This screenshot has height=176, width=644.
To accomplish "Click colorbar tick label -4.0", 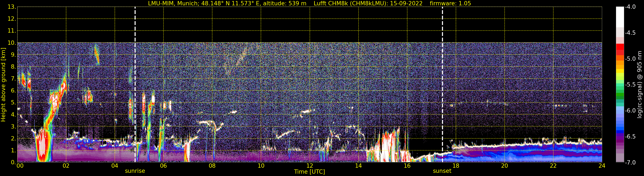I will 630,7.
